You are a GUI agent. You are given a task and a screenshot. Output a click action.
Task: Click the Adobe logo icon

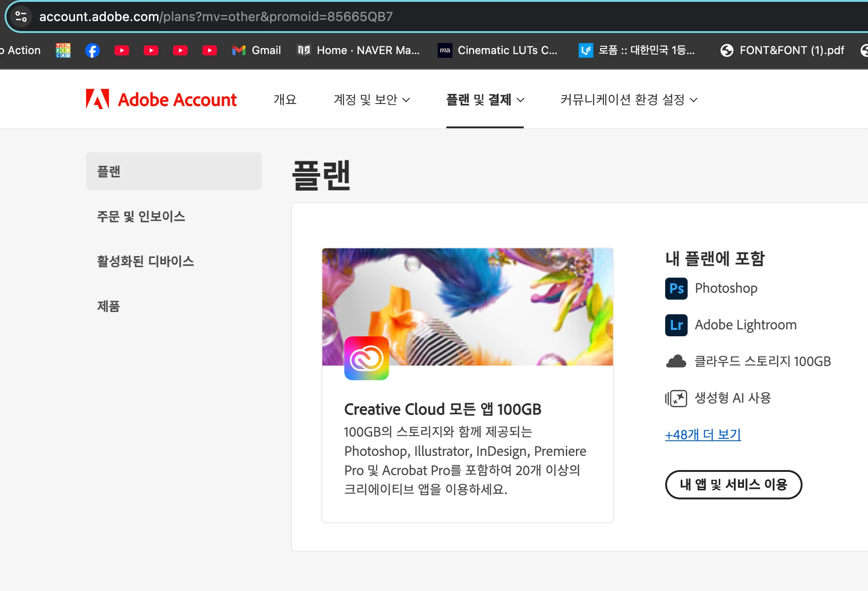pos(98,99)
